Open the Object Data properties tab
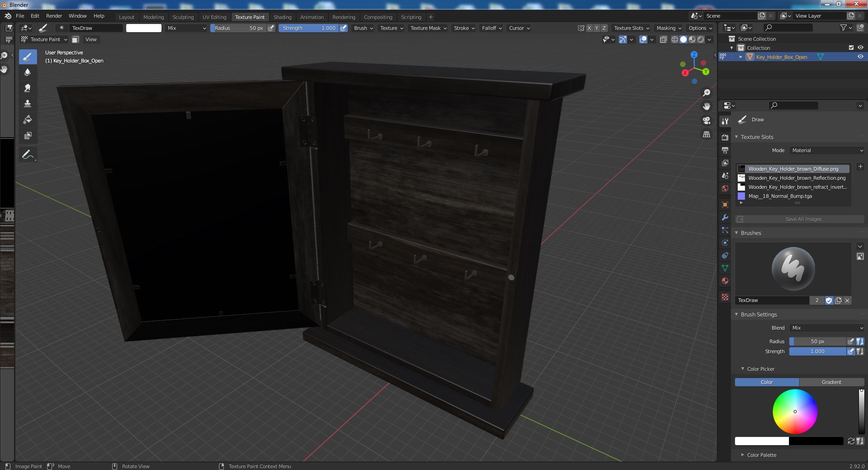Viewport: 868px width, 470px height. (x=725, y=268)
